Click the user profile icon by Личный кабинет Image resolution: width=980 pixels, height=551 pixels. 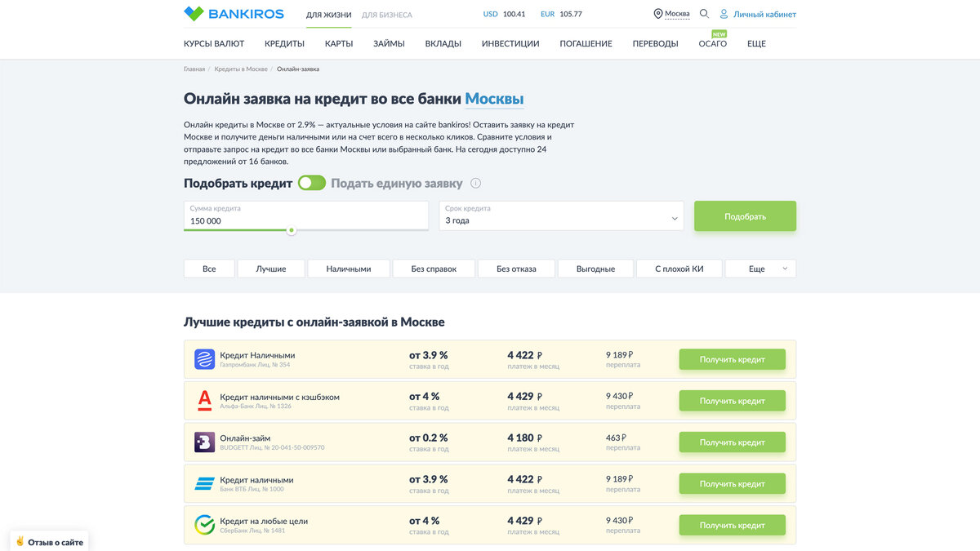point(724,14)
